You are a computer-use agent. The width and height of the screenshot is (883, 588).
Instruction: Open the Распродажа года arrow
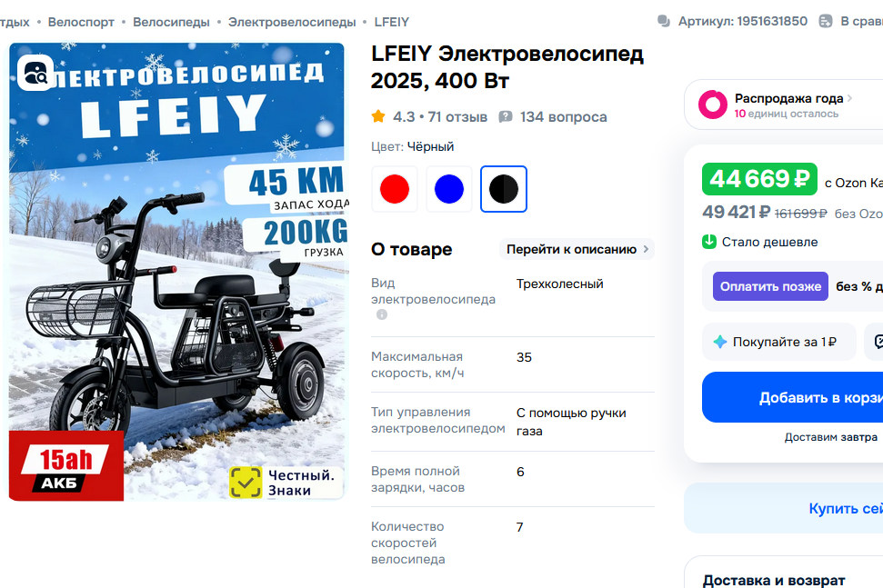[849, 98]
